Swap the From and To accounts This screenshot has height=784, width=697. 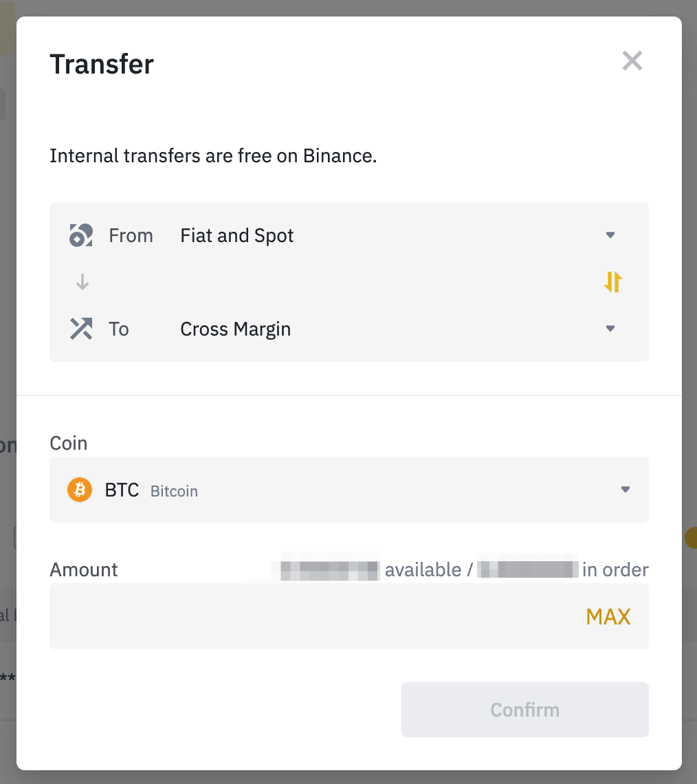point(612,282)
